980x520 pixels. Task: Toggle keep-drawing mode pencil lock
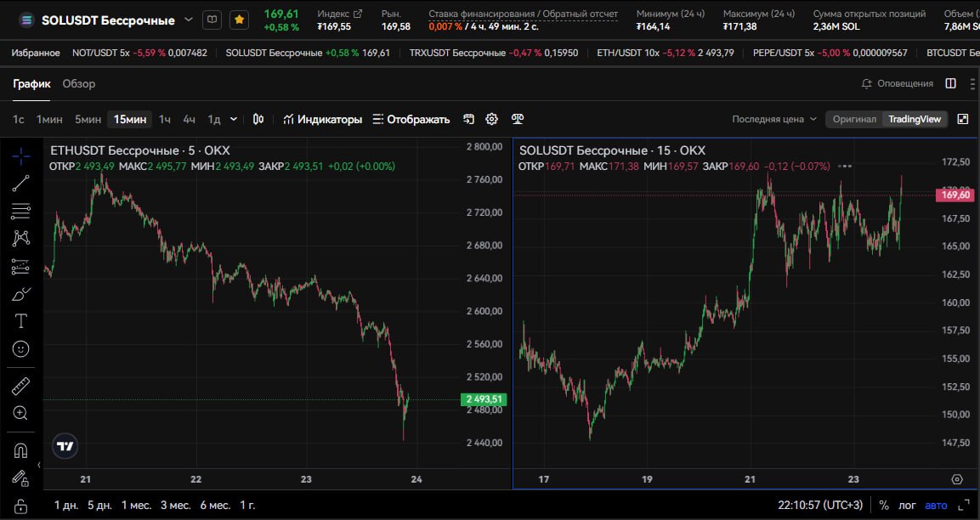[x=20, y=478]
